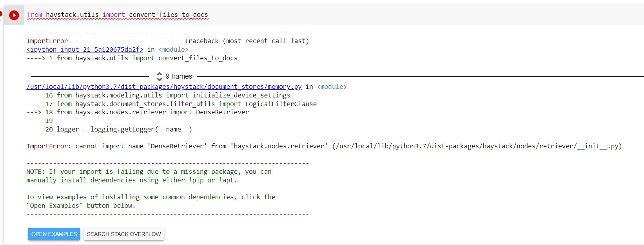Viewport: 644px width, 245px height.
Task: Click line 20 logger = logging.getLogger
Action: pos(118,129)
